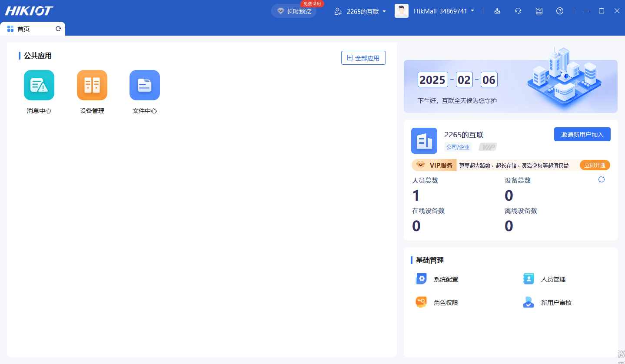Image resolution: width=625 pixels, height=364 pixels.
Task: Open 人员管理 personnel management
Action: tap(529, 279)
